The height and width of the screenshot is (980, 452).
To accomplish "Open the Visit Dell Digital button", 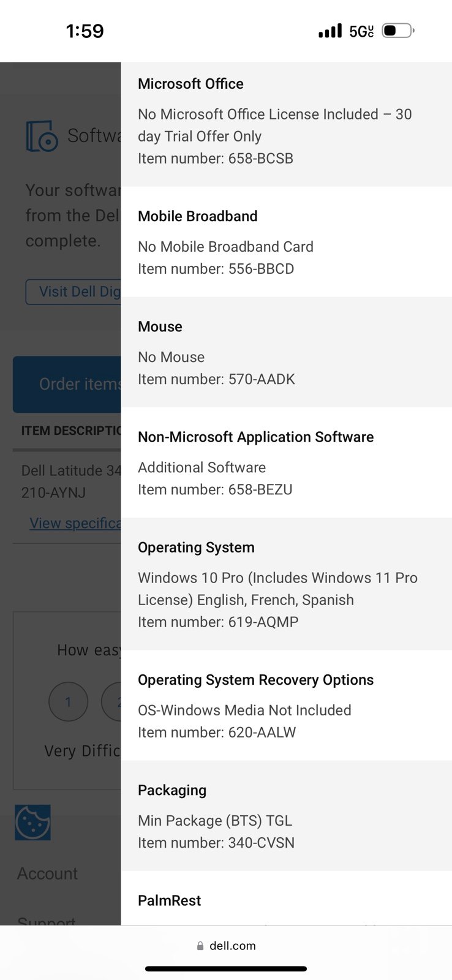I will click(73, 292).
